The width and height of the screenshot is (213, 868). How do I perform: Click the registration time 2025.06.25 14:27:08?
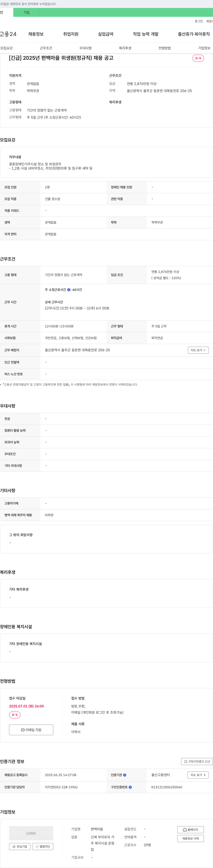pyautogui.click(x=60, y=775)
